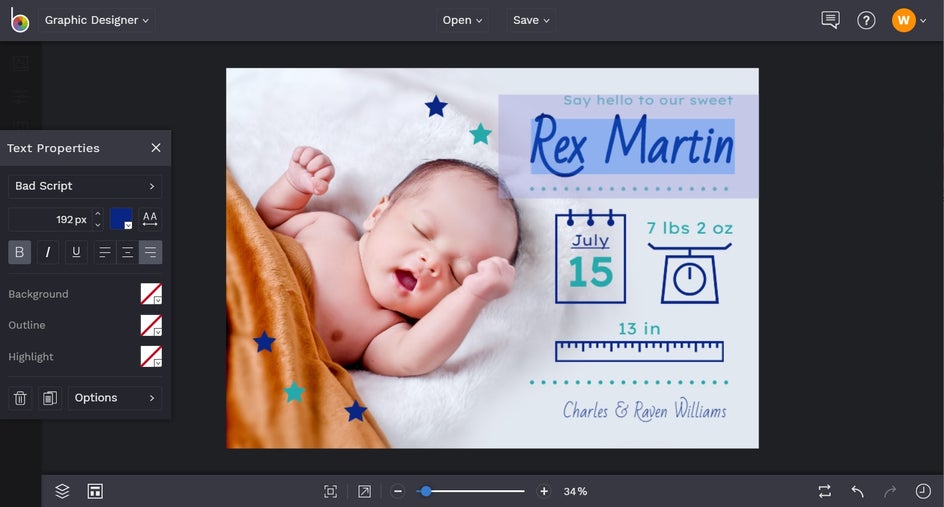
Task: Open the layers panel icon
Action: click(x=62, y=491)
